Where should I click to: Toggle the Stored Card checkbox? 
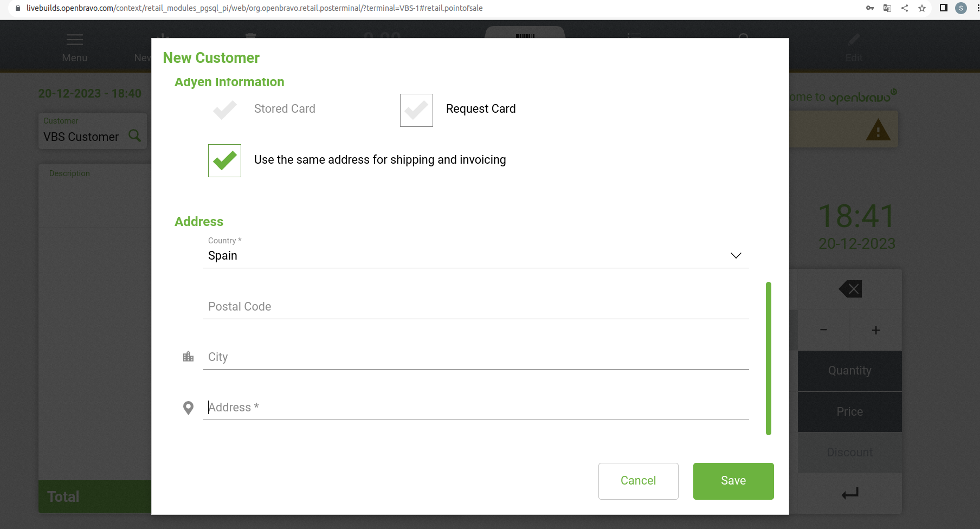(x=224, y=110)
